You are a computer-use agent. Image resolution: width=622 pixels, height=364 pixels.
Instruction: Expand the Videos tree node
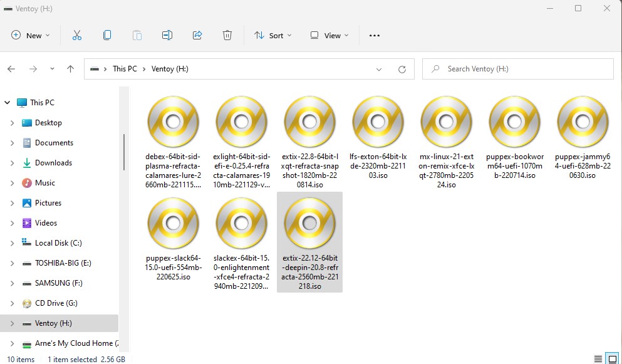point(13,223)
